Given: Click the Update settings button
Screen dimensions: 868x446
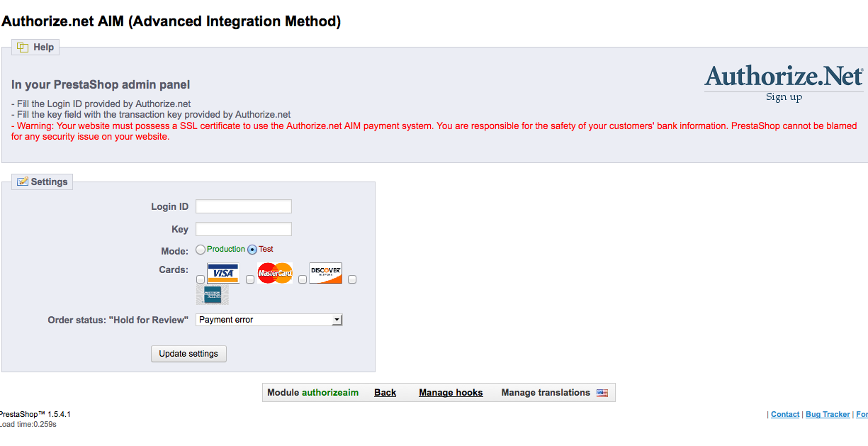Looking at the screenshot, I should [x=188, y=353].
